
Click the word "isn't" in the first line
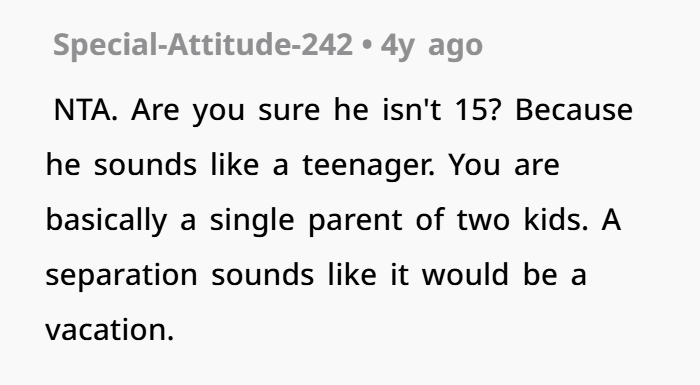[412, 109]
